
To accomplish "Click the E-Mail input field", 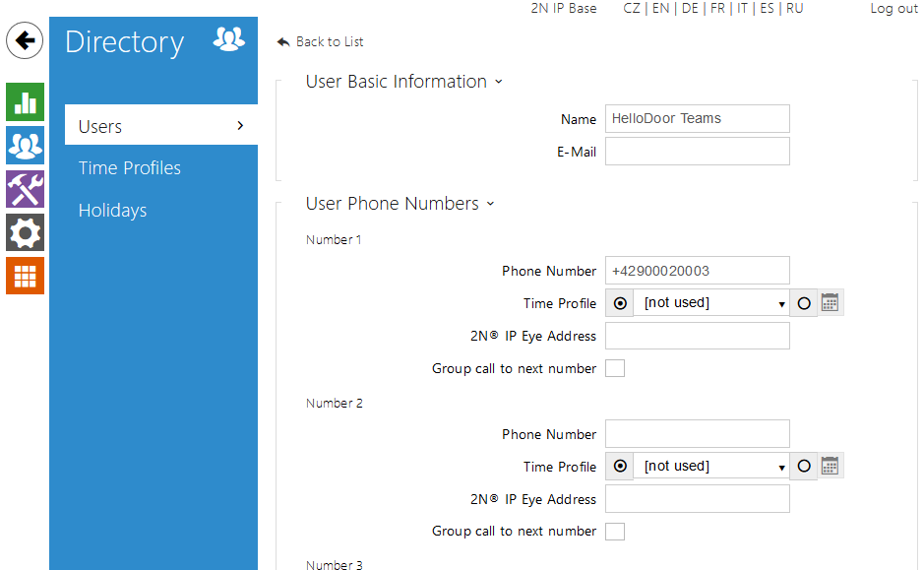I will coord(697,152).
